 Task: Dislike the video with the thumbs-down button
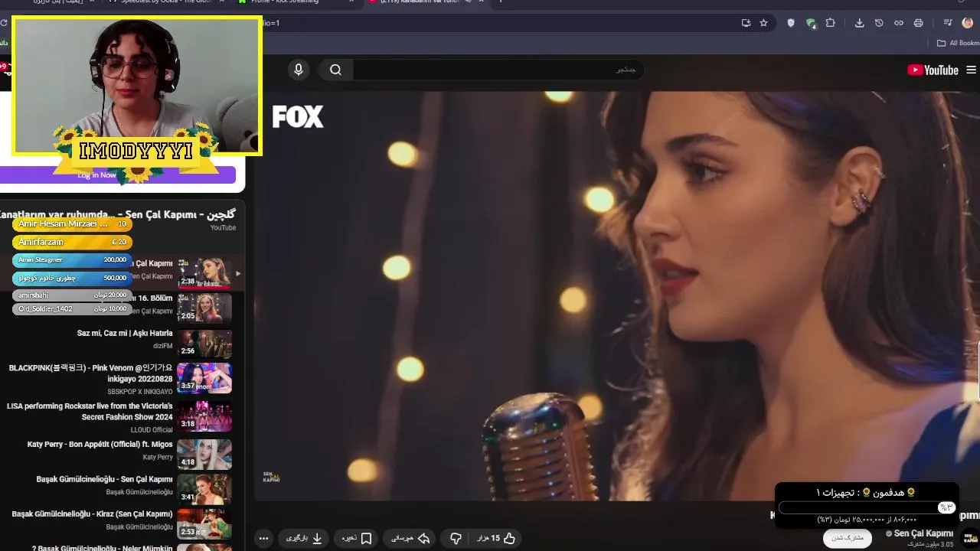(x=456, y=538)
